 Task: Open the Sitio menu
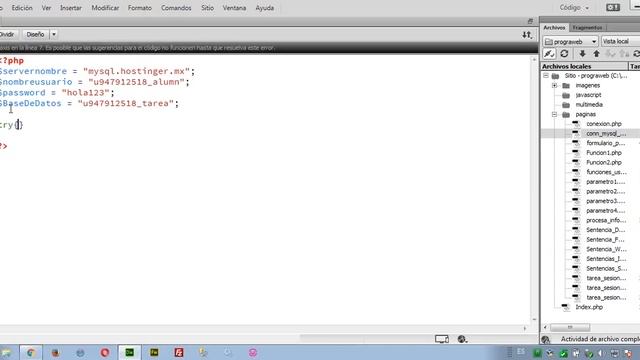207,8
